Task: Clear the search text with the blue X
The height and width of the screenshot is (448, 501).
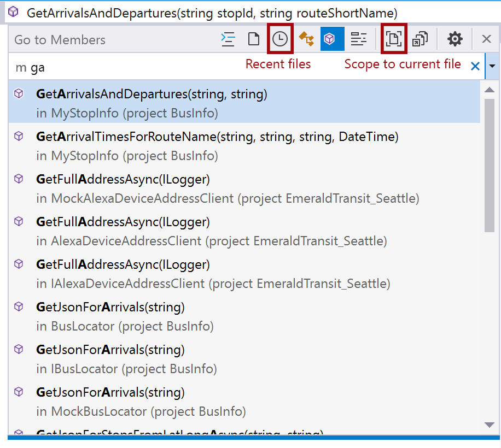Action: pos(475,66)
